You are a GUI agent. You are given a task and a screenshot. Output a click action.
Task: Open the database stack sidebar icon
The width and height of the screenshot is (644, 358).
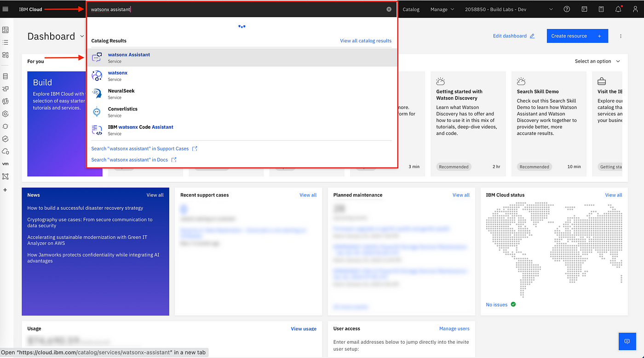click(x=6, y=76)
